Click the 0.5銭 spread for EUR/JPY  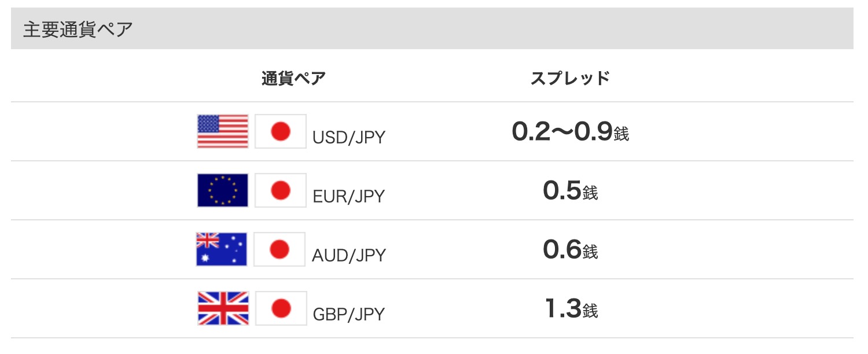point(570,191)
